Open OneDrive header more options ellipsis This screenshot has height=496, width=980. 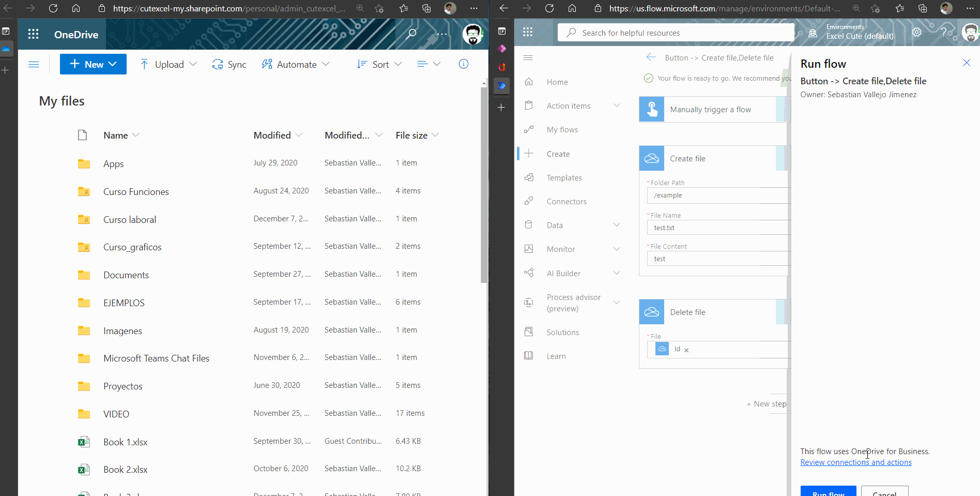point(442,34)
